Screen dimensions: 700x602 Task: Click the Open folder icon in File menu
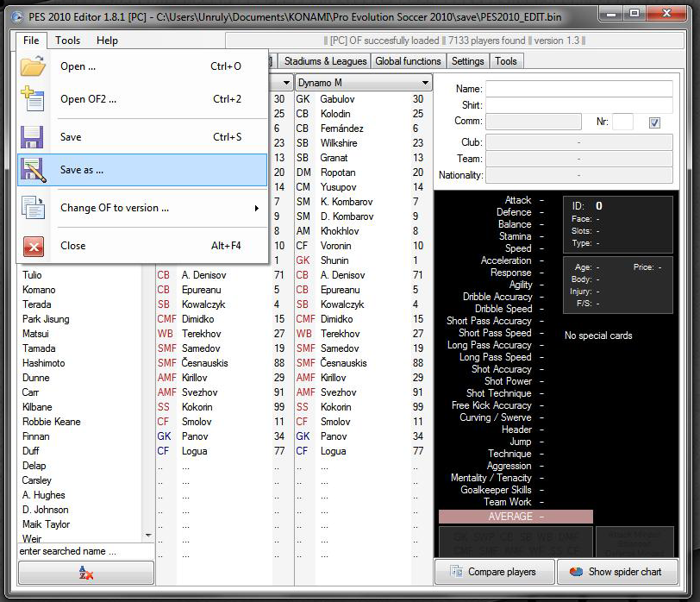(33, 66)
